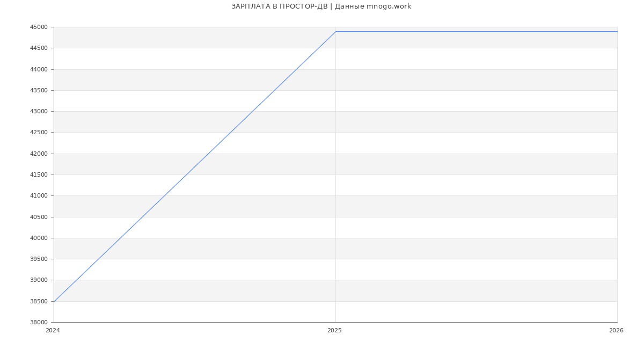644x349 pixels.
Task: Click the 38500 y-axis label
Action: click(39, 302)
